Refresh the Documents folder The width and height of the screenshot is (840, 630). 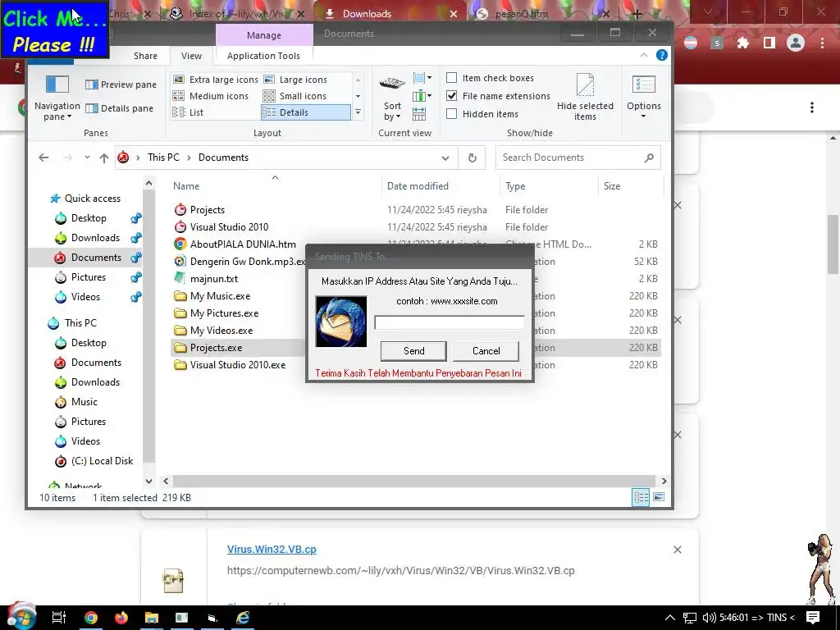point(472,158)
